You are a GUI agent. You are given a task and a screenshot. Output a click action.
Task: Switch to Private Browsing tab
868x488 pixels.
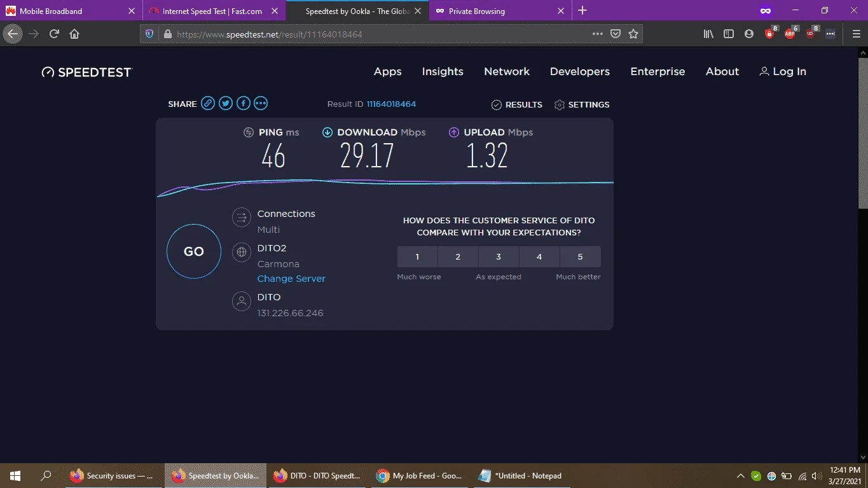[500, 11]
